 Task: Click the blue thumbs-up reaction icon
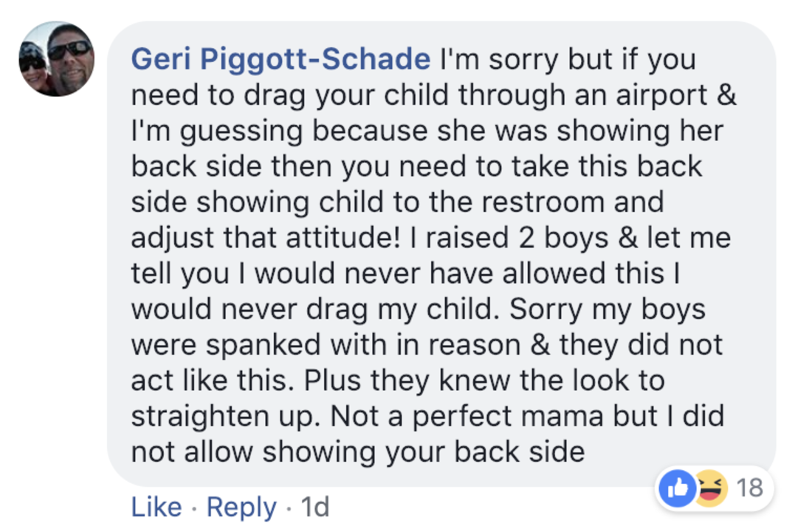pyautogui.click(x=678, y=488)
